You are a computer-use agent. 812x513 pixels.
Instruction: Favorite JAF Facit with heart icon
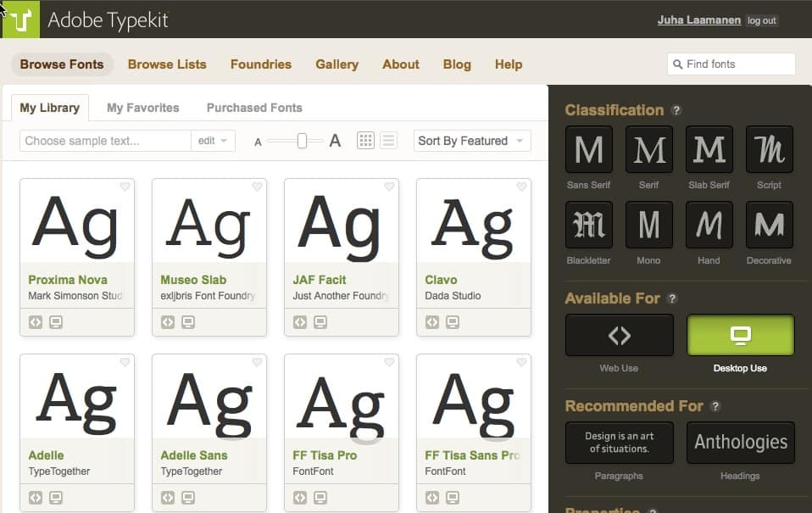(389, 187)
